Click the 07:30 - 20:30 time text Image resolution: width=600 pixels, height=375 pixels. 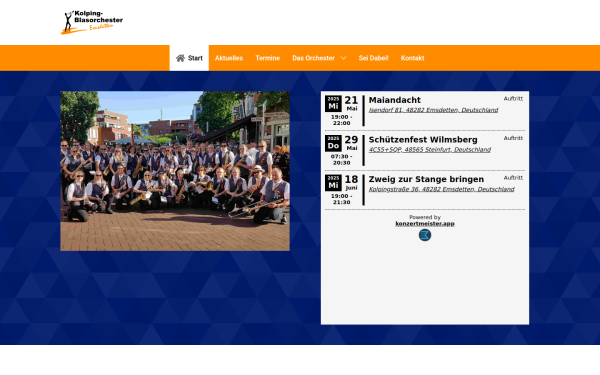coord(341,160)
